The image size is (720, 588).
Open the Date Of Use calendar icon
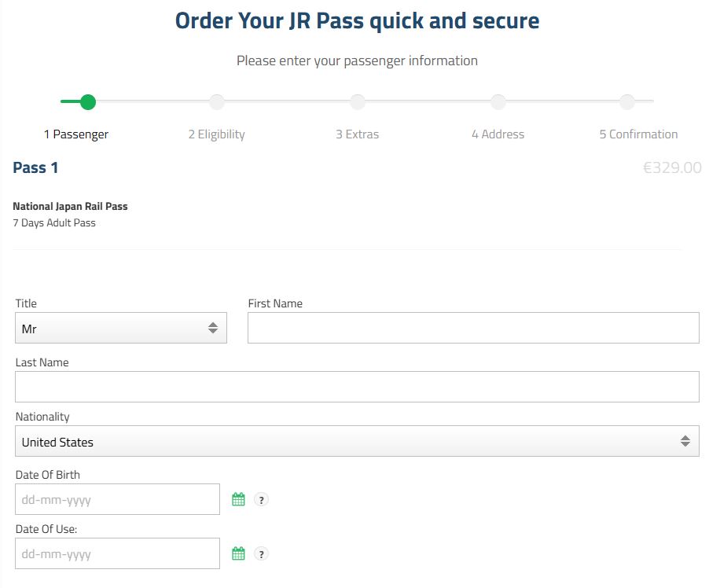238,553
